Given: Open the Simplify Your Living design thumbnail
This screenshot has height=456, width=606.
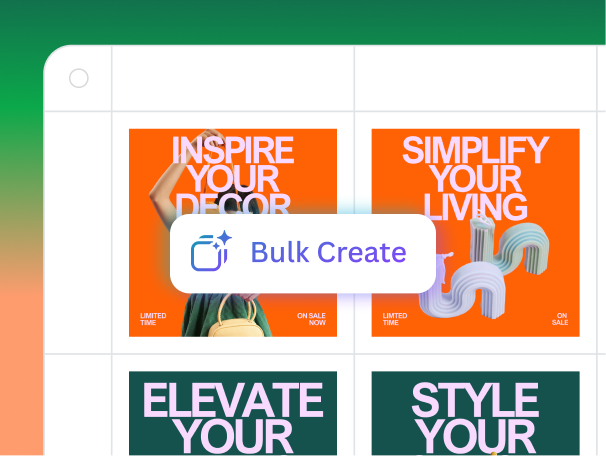Looking at the screenshot, I should pos(475,233).
